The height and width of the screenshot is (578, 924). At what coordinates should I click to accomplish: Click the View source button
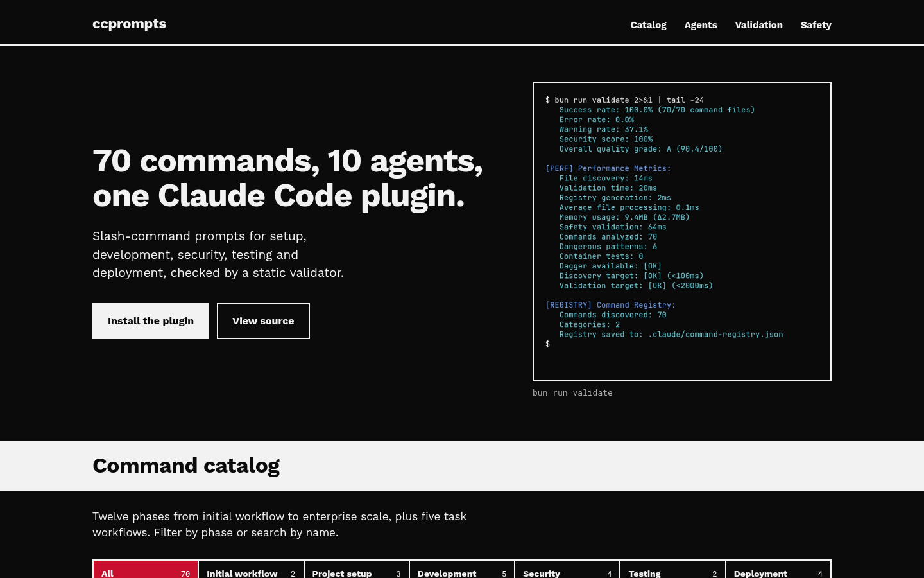tap(263, 321)
